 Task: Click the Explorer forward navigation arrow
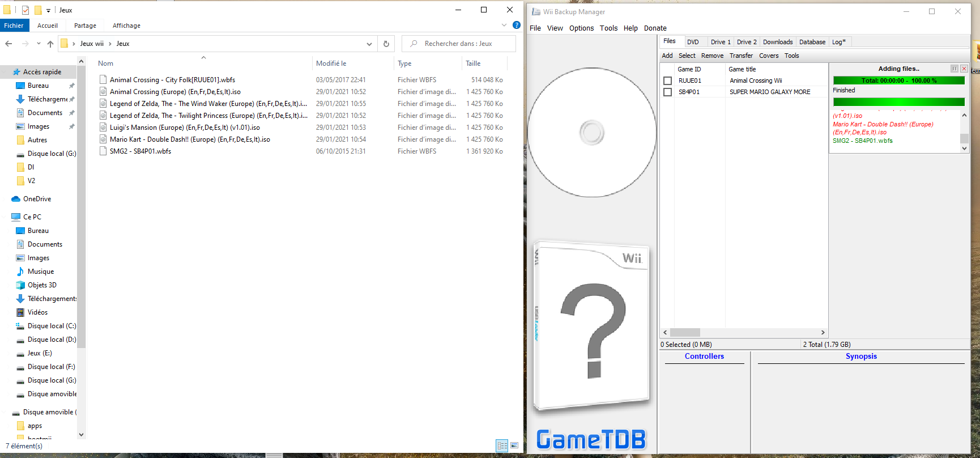point(25,44)
